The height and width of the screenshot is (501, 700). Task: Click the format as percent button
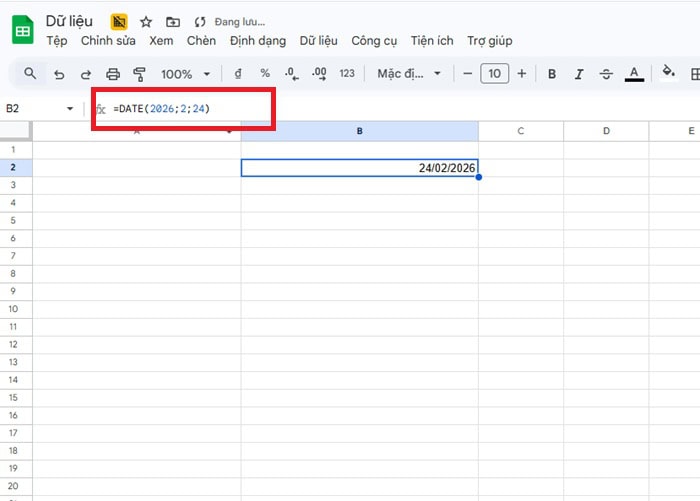[265, 73]
